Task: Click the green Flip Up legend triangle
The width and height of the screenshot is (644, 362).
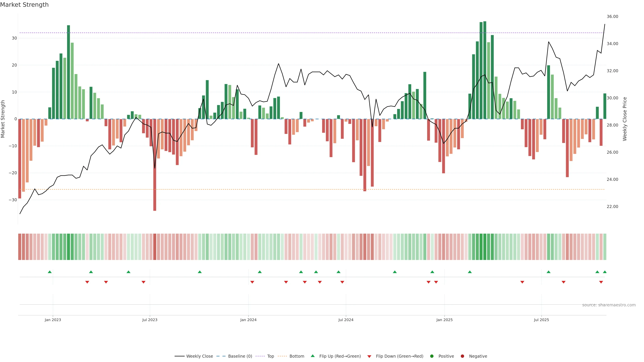Action: tap(312, 356)
